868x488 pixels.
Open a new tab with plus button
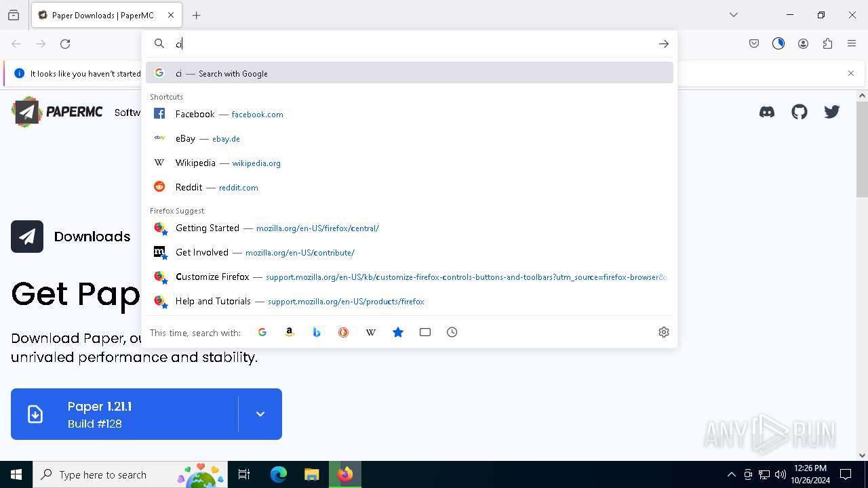[x=196, y=15]
